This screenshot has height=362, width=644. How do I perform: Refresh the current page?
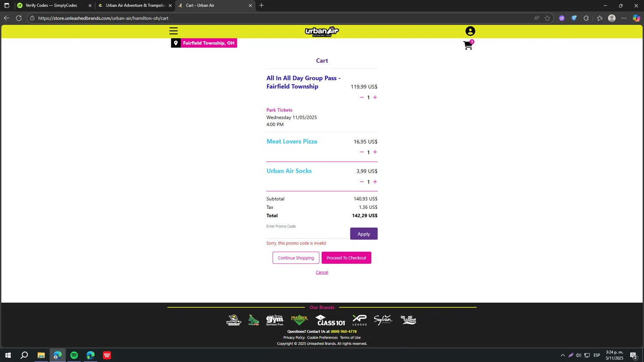18,18
